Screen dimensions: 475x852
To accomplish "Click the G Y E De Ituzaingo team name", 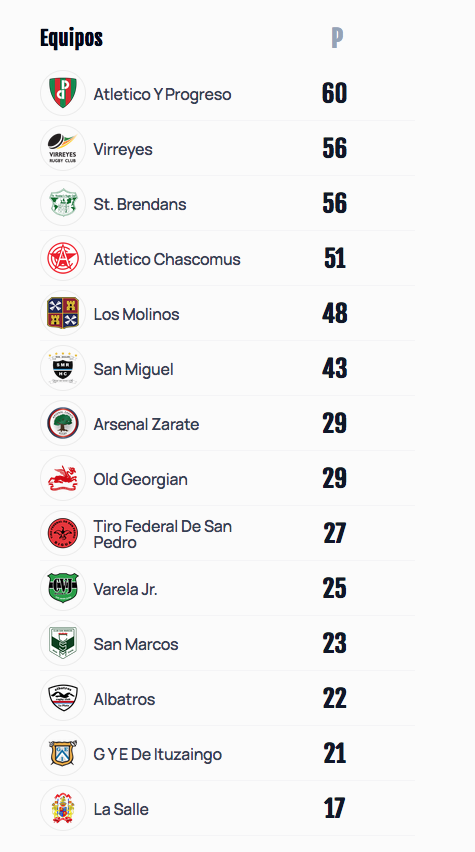I will [x=158, y=754].
